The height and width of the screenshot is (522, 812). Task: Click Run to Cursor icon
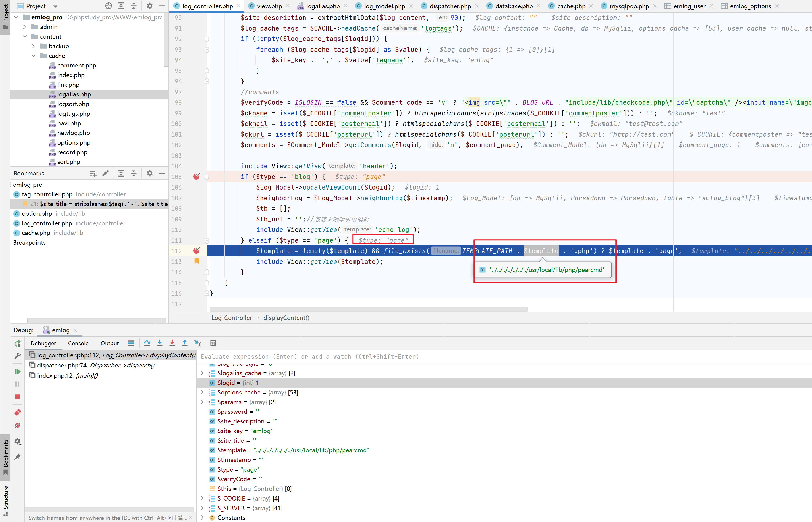[197, 343]
